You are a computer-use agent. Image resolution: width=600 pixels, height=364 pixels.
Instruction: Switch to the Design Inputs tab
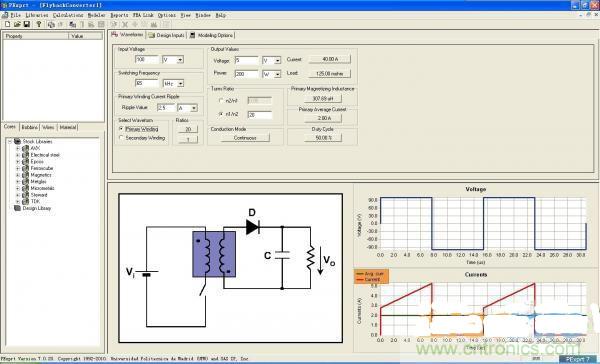166,35
